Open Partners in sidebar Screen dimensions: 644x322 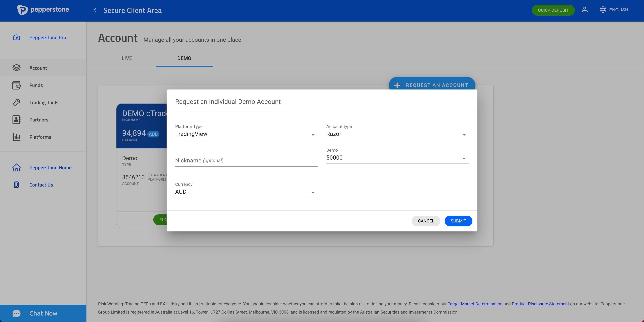[x=43, y=119]
